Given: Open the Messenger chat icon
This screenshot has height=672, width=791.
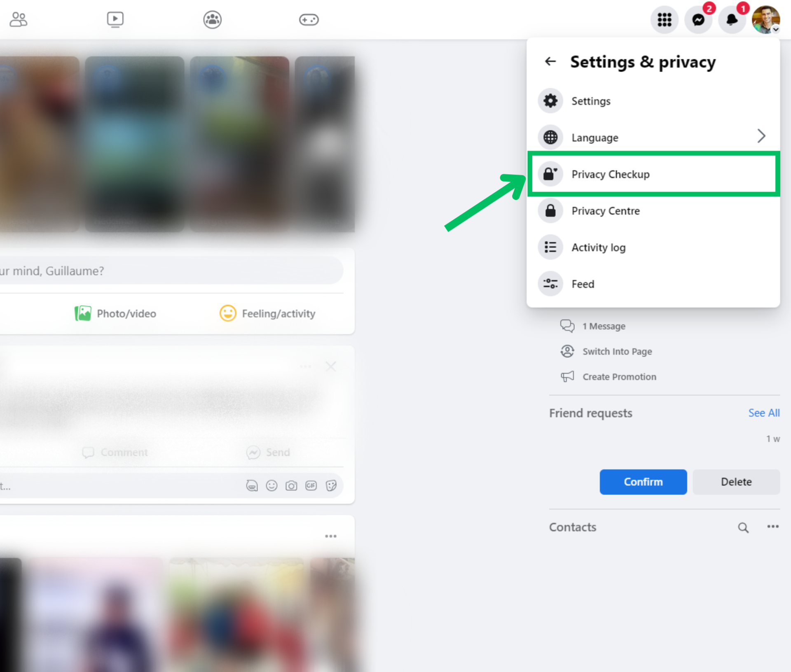Looking at the screenshot, I should pyautogui.click(x=698, y=19).
